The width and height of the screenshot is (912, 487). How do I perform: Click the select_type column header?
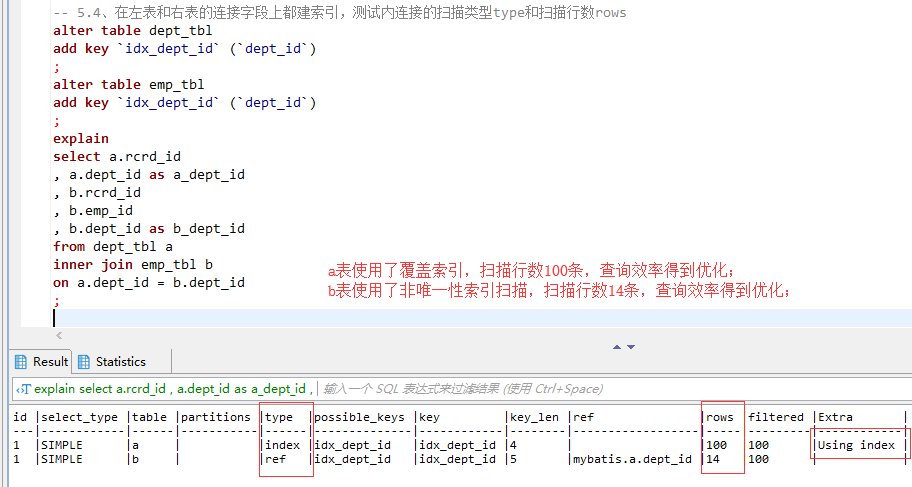[x=79, y=417]
